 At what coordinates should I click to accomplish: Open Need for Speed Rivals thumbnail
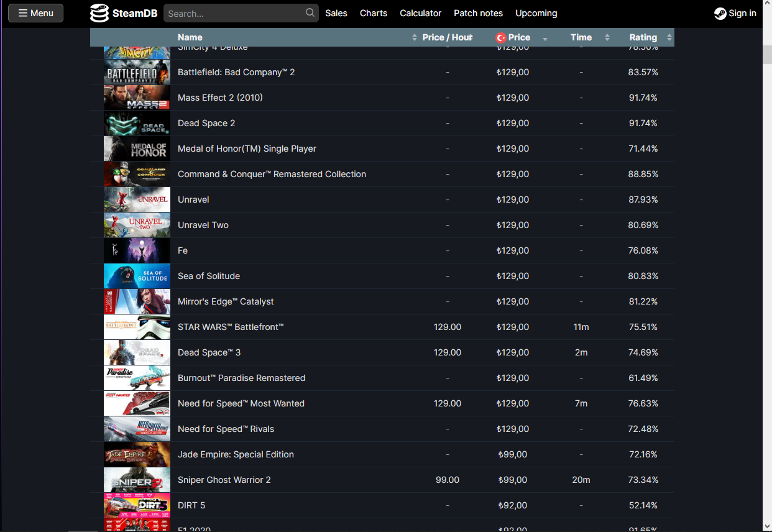point(137,429)
